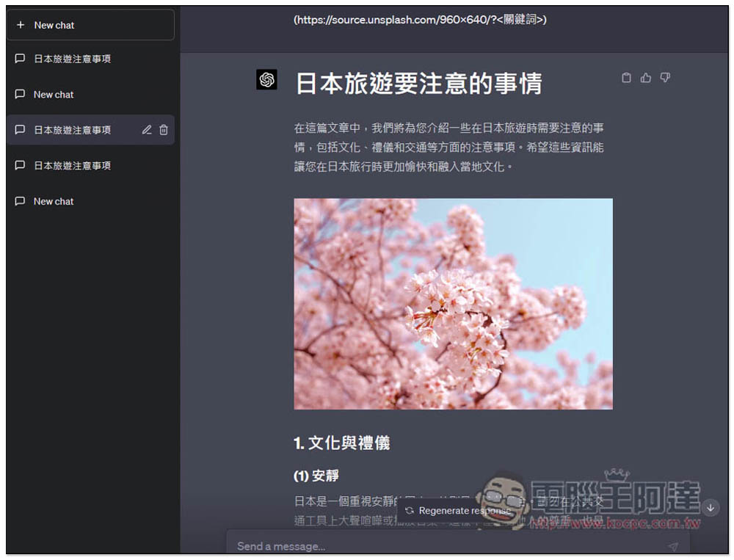
Task: Click the chat bubble icon of the top conversation
Action: (x=20, y=59)
